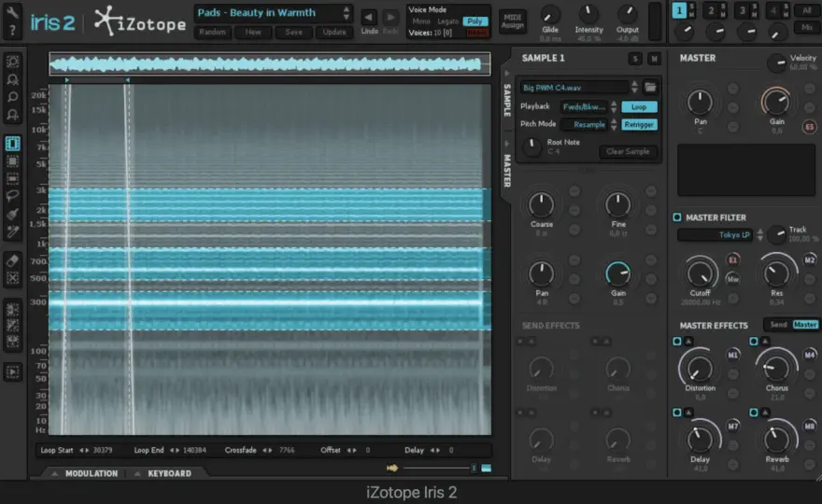Select sample slot 3 tab
This screenshot has width=822, height=504.
click(x=743, y=10)
